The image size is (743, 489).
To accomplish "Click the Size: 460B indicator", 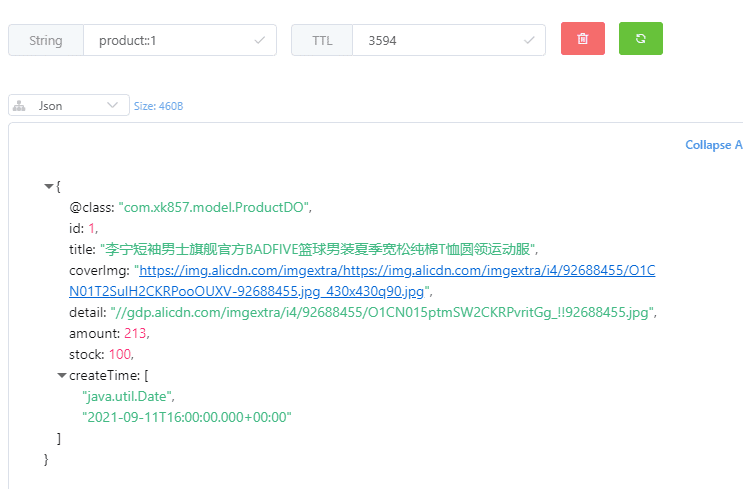I will click(158, 106).
